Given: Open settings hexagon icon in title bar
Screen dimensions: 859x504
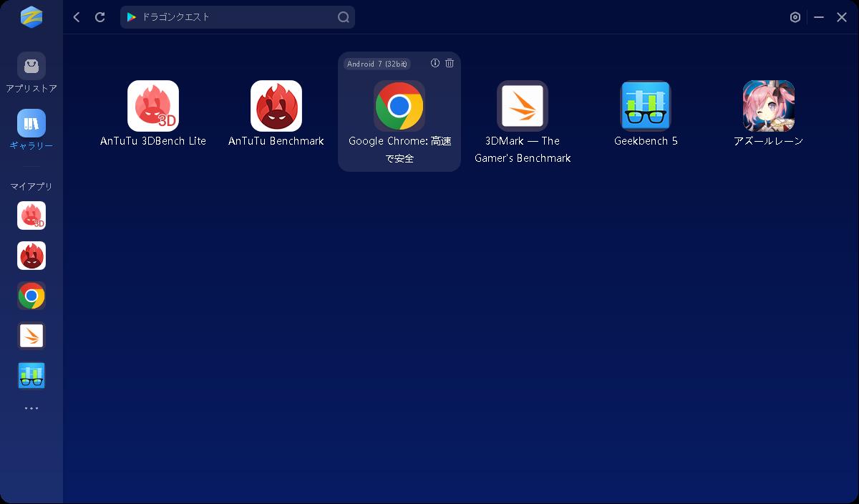Looking at the screenshot, I should (795, 17).
